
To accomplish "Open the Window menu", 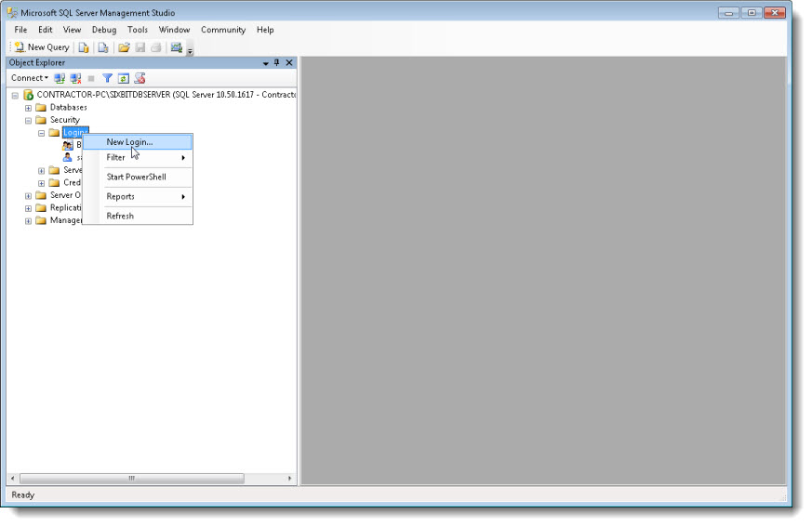I will click(174, 30).
